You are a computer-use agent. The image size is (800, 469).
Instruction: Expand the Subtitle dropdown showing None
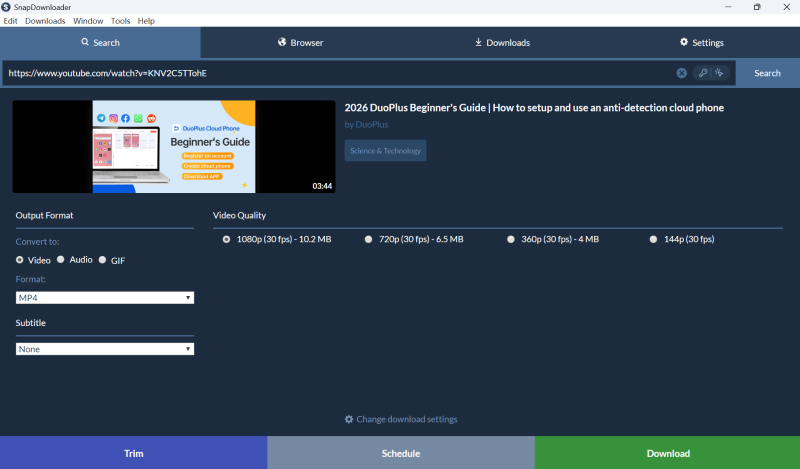click(105, 349)
